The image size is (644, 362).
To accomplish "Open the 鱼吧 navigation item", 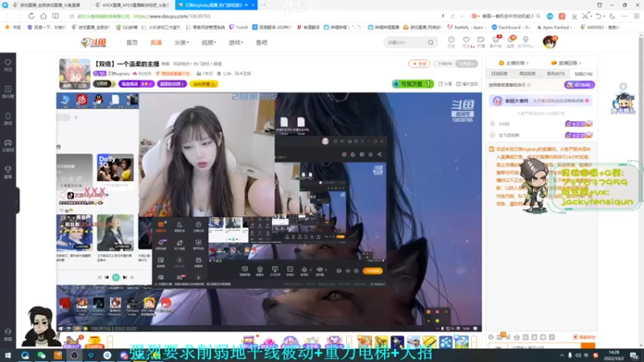I will tap(262, 43).
